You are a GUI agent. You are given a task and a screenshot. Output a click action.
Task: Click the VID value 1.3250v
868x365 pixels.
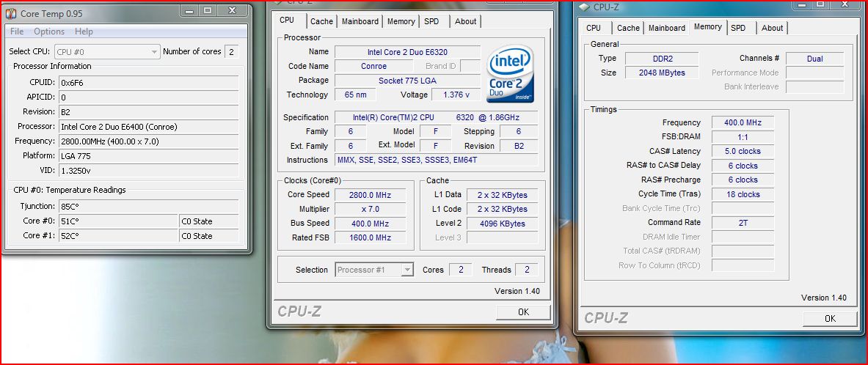point(149,170)
